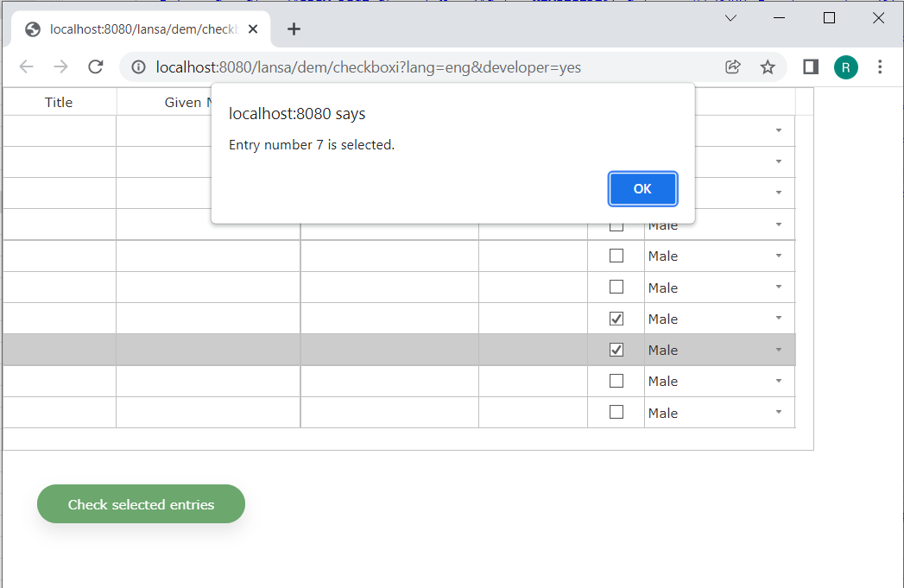Open the browser side panel icon

[x=810, y=66]
